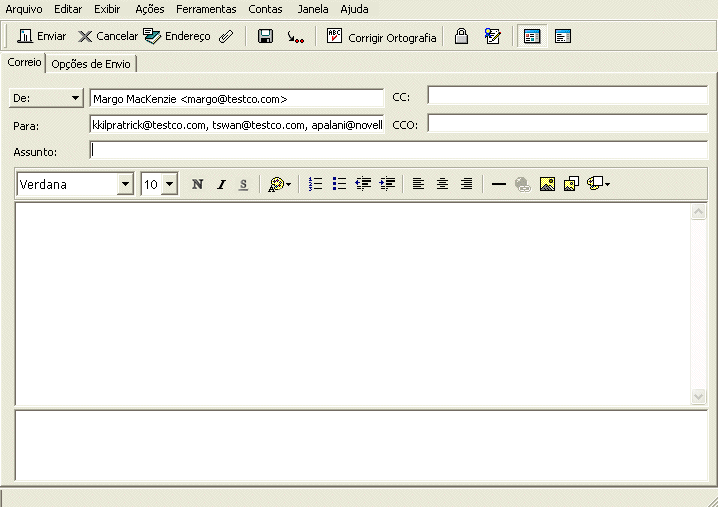Open the Ferramentas menu

206,9
